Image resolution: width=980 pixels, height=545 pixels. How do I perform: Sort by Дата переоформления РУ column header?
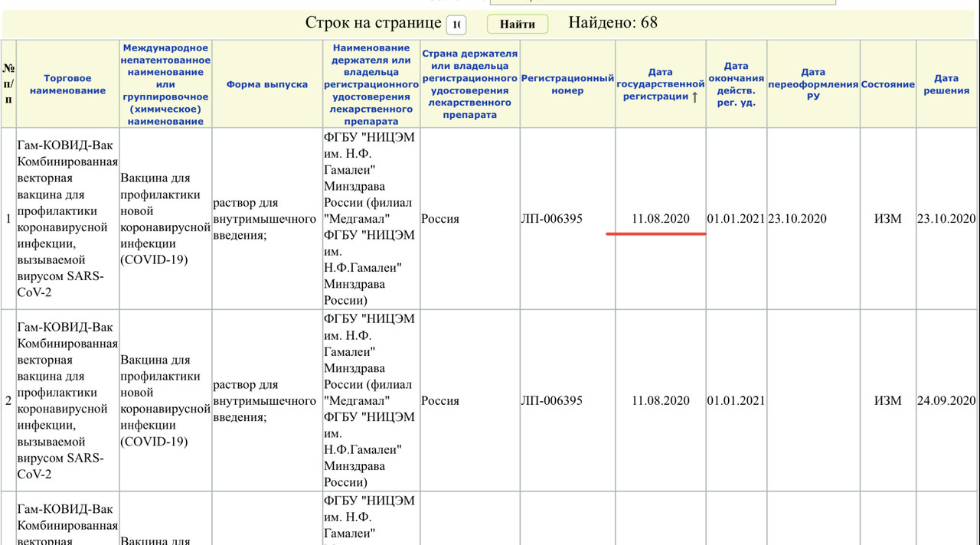tap(813, 84)
